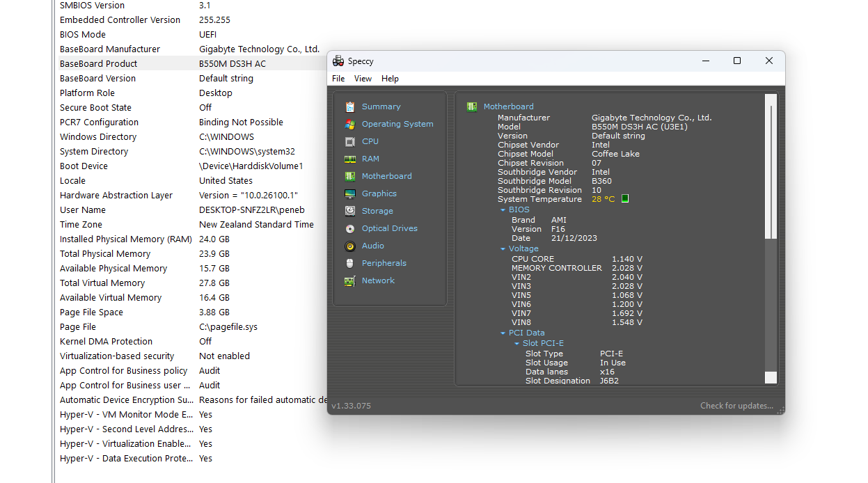Open the View menu in Speccy
The height and width of the screenshot is (483, 868).
click(x=363, y=79)
